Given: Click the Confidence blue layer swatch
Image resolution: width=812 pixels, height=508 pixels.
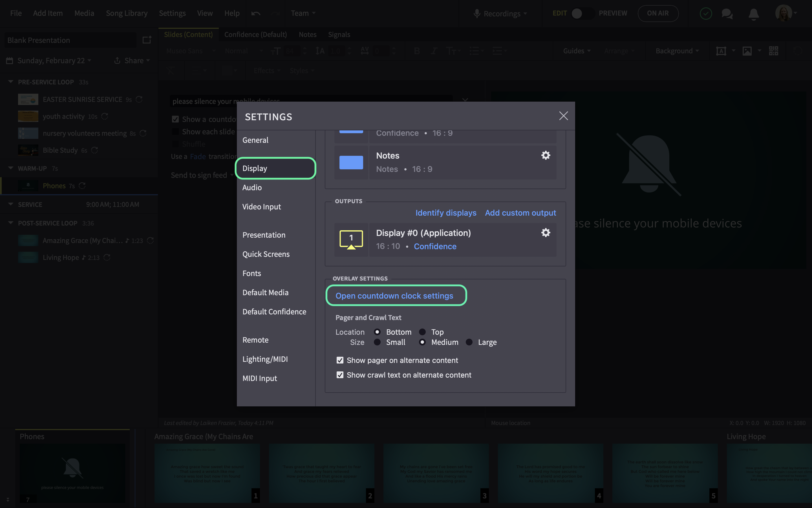Looking at the screenshot, I should (351, 131).
